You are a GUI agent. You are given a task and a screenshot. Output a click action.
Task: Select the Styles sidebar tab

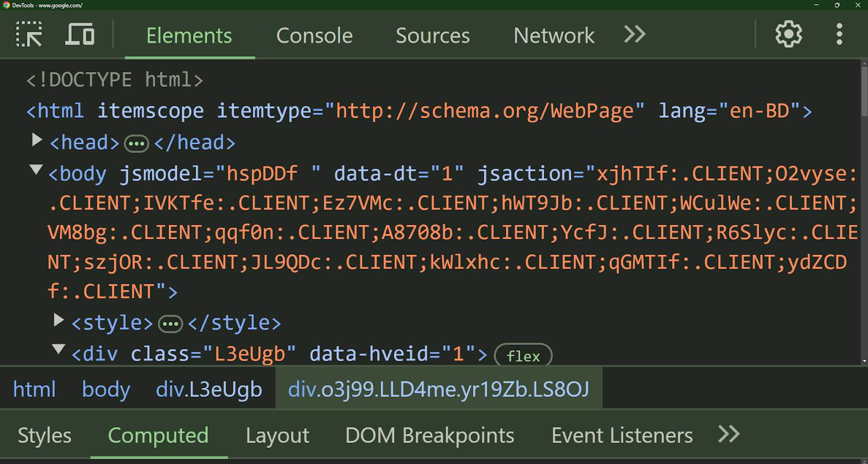tap(44, 435)
